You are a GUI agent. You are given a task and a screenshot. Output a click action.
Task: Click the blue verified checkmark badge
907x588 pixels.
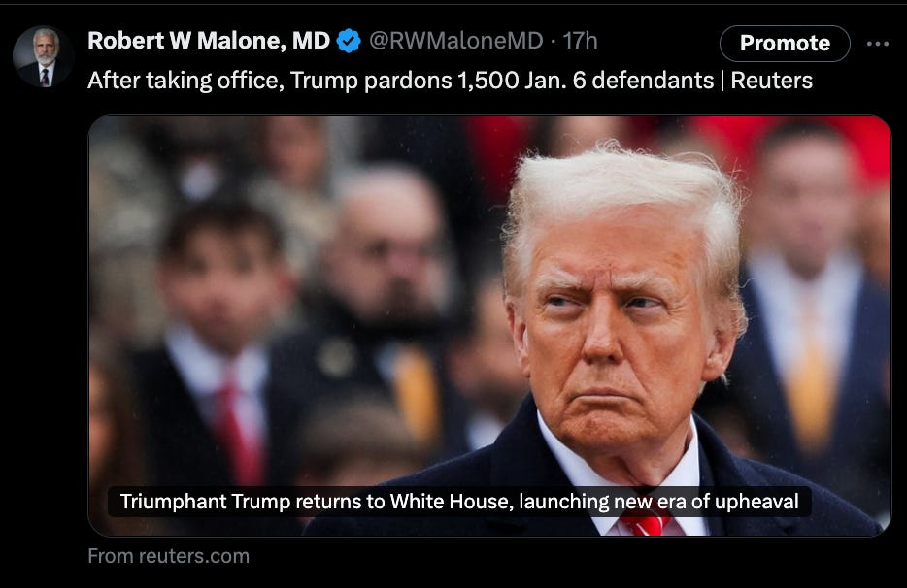click(x=349, y=41)
